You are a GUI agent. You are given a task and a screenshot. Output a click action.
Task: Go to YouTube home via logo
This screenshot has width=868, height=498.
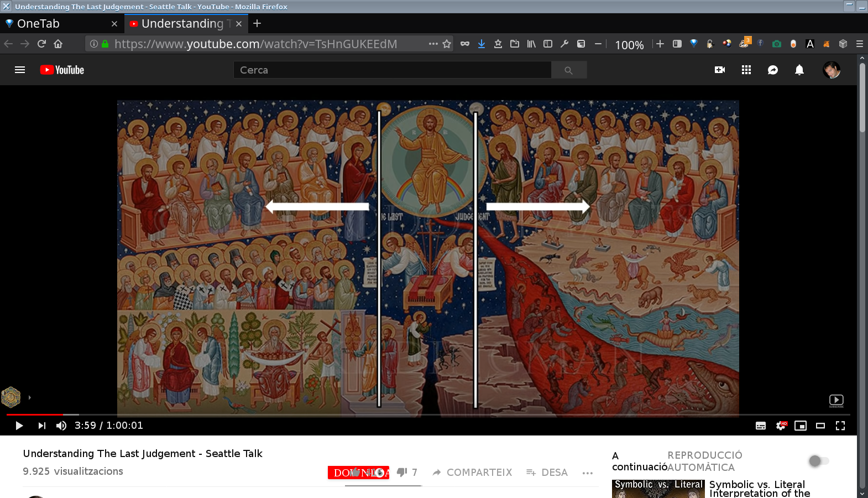(62, 70)
